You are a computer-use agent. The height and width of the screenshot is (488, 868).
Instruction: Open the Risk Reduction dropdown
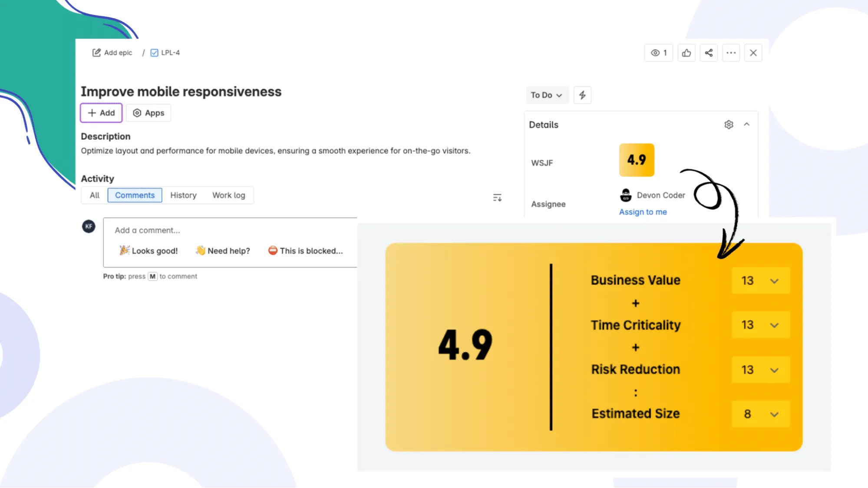click(x=760, y=370)
